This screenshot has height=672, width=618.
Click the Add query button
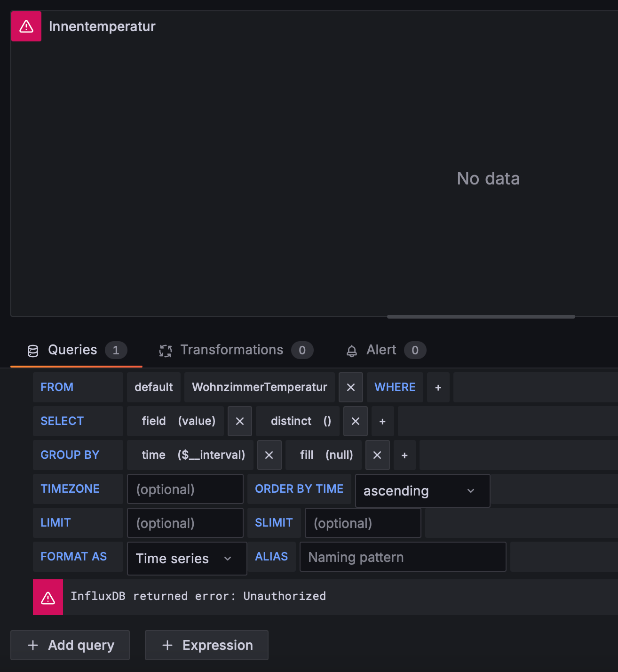tap(70, 645)
